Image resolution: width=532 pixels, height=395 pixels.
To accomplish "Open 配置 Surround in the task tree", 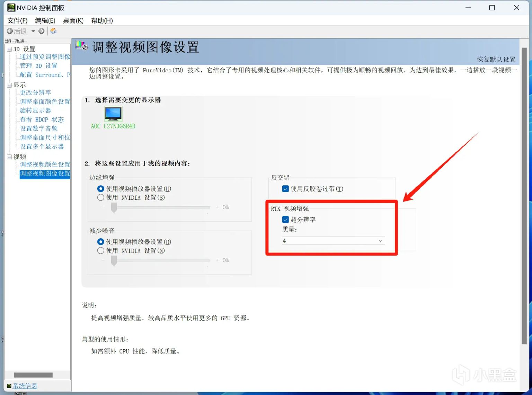I will point(45,75).
